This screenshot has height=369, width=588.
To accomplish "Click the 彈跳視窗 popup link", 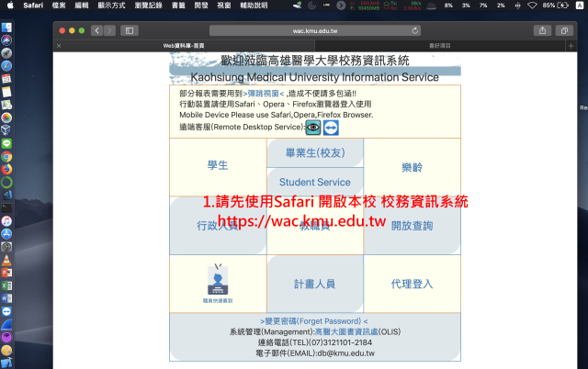I will coord(264,94).
